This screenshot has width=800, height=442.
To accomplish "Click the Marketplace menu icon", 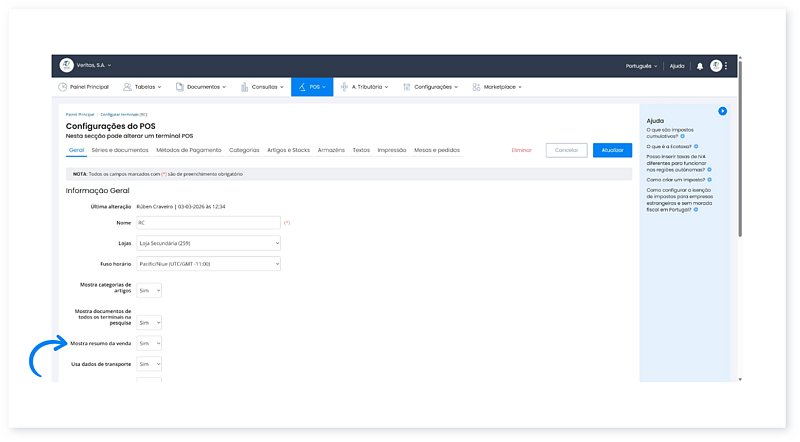I will (476, 87).
